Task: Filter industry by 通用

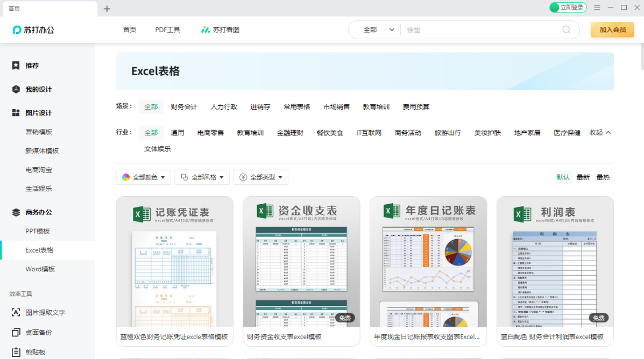Action: click(178, 133)
